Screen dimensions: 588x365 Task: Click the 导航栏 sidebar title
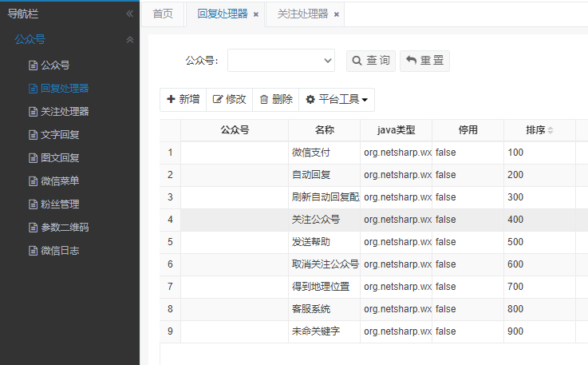pyautogui.click(x=23, y=14)
